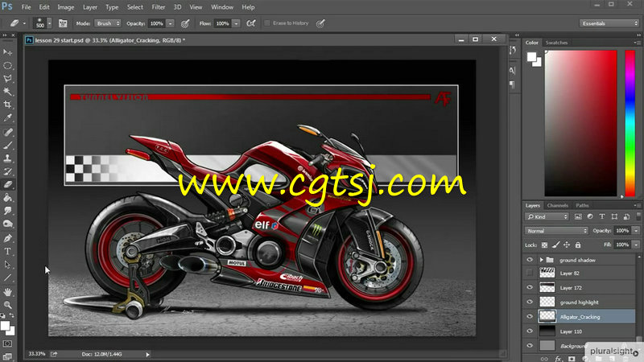
Task: Swap foreground and background colors arrow
Action: [x=11, y=315]
